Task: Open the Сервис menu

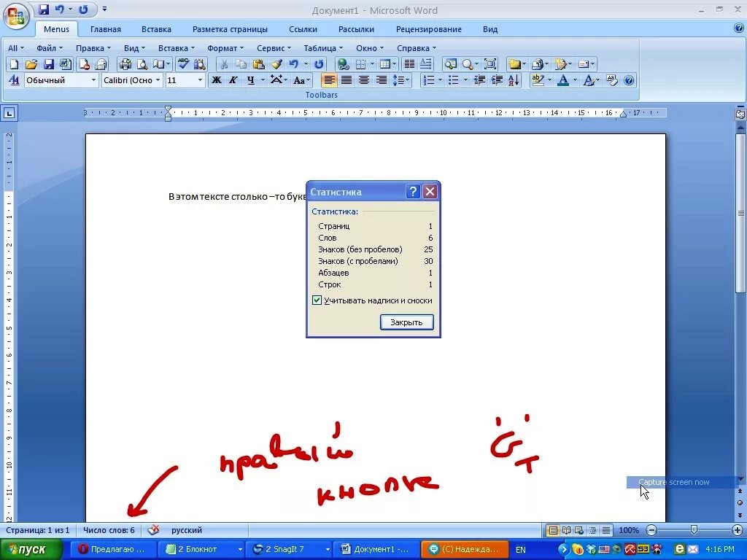Action: (274, 48)
